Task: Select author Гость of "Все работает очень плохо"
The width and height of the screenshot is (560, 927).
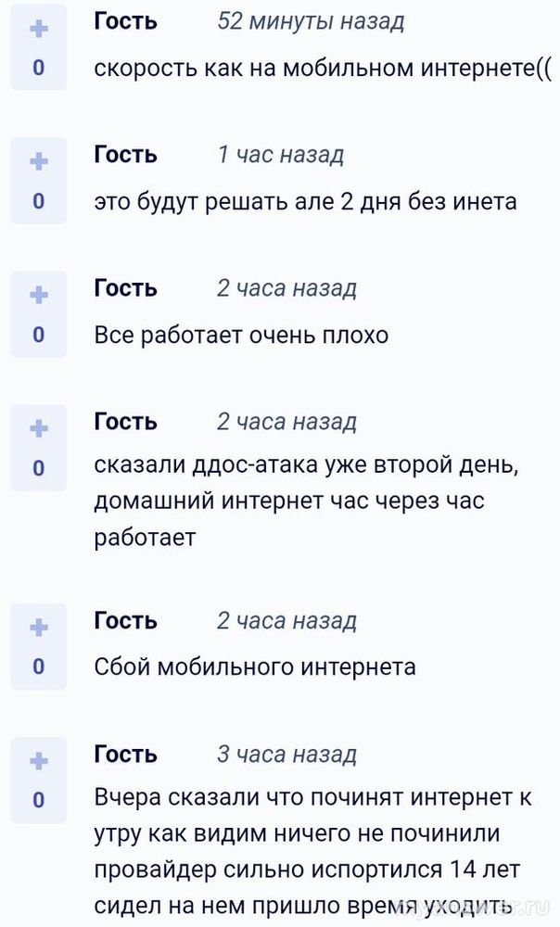Action: click(x=126, y=288)
